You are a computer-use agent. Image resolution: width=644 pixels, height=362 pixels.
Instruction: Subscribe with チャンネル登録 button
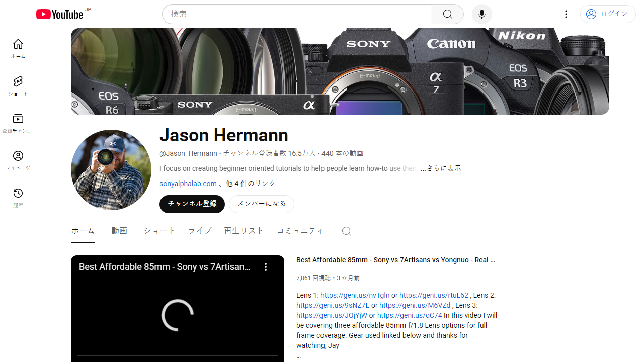192,204
